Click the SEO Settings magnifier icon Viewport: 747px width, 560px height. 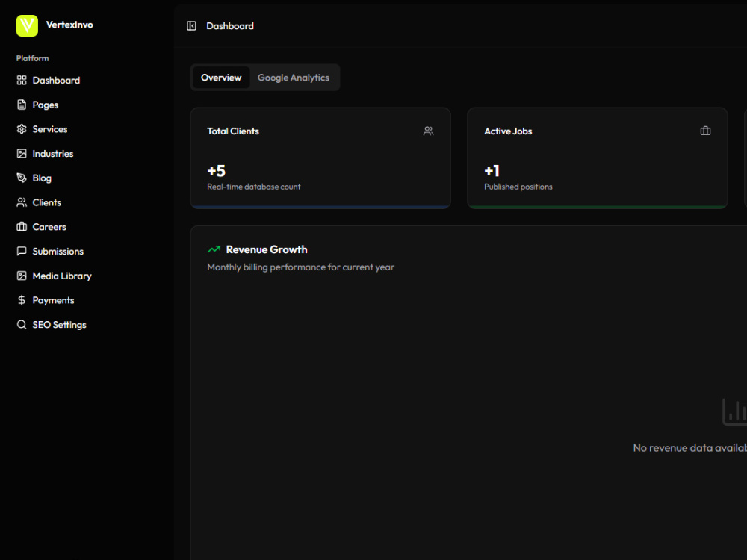22,324
